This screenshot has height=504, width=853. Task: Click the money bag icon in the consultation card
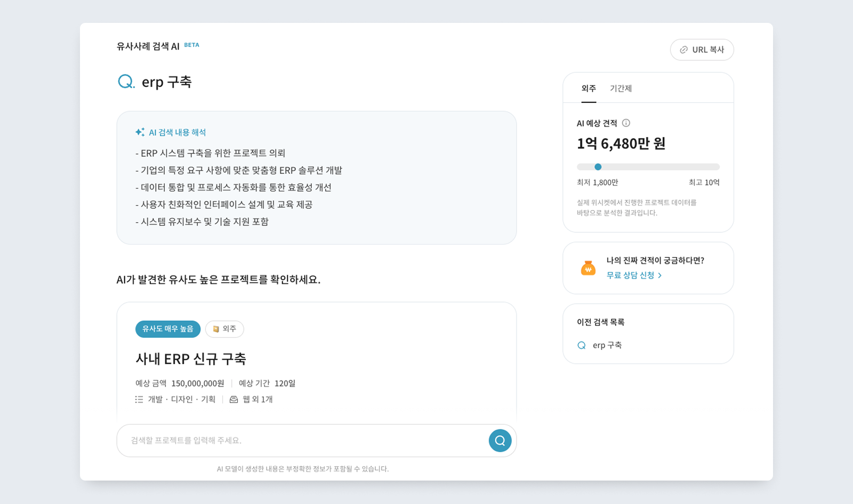588,268
